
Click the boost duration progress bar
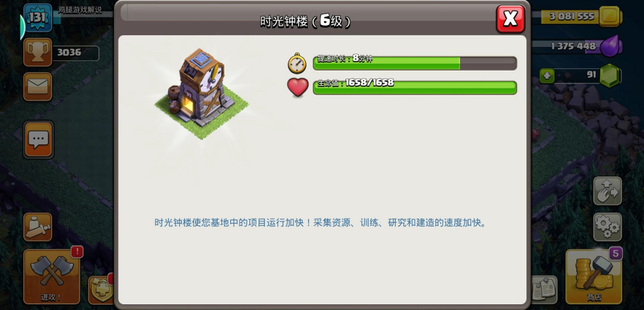[x=415, y=63]
